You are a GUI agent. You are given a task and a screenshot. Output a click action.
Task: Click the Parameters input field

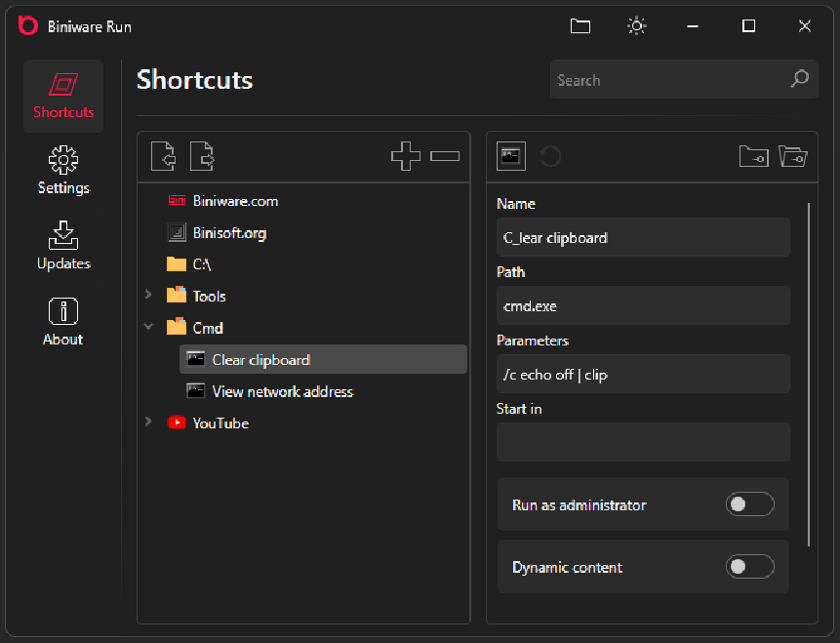pyautogui.click(x=643, y=374)
